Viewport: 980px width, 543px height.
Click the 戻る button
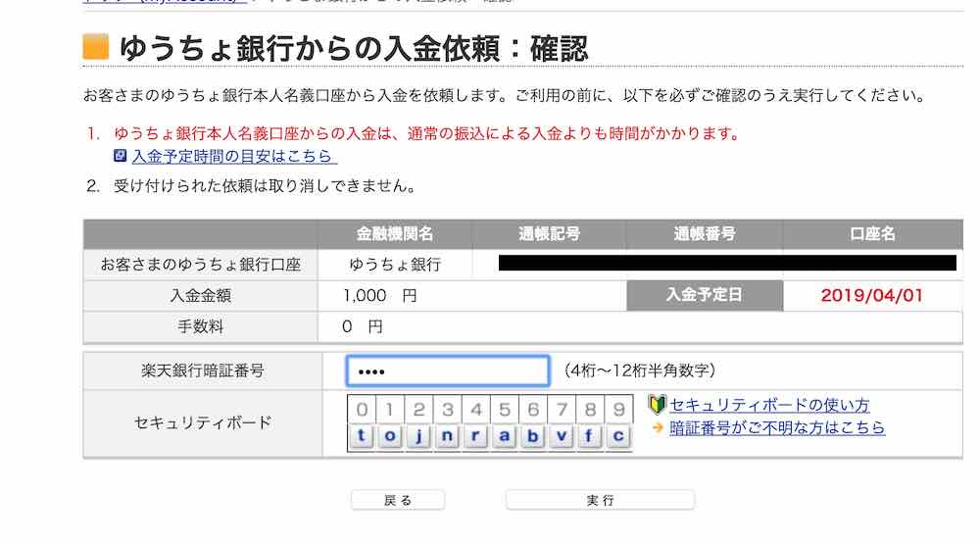tap(398, 500)
